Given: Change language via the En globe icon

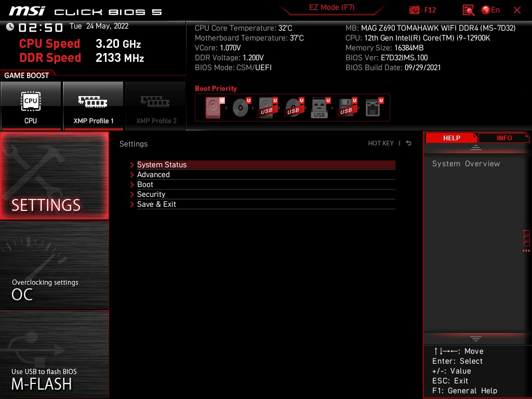Looking at the screenshot, I should point(490,10).
